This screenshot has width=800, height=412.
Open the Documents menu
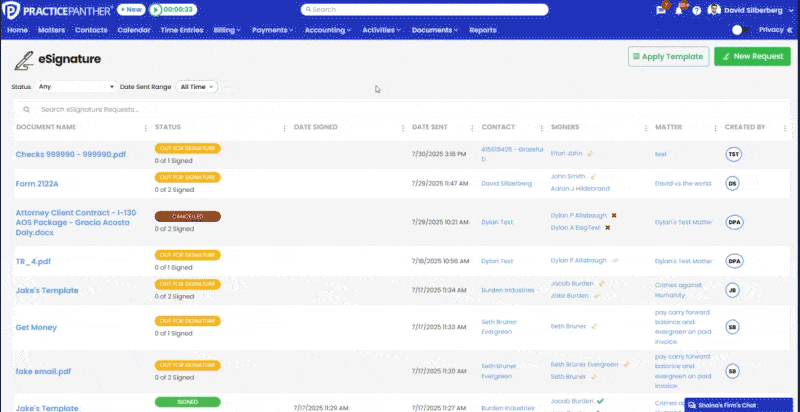click(x=435, y=30)
